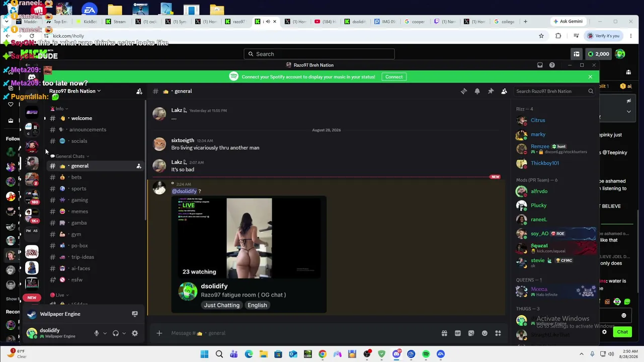Open Kick chat emoji picker

pos(624,316)
